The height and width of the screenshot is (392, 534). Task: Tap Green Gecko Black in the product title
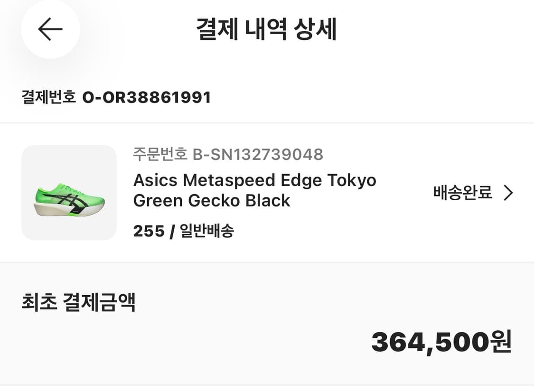point(212,200)
